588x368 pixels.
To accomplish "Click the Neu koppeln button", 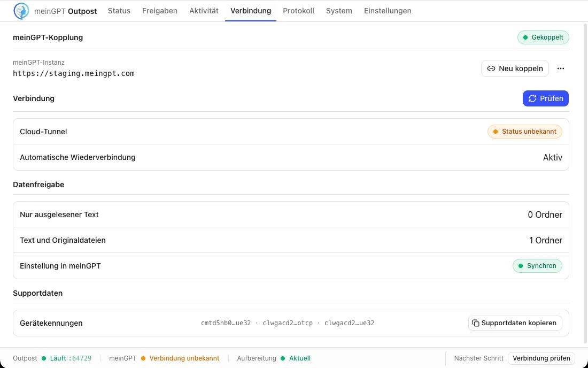I will pos(515,68).
